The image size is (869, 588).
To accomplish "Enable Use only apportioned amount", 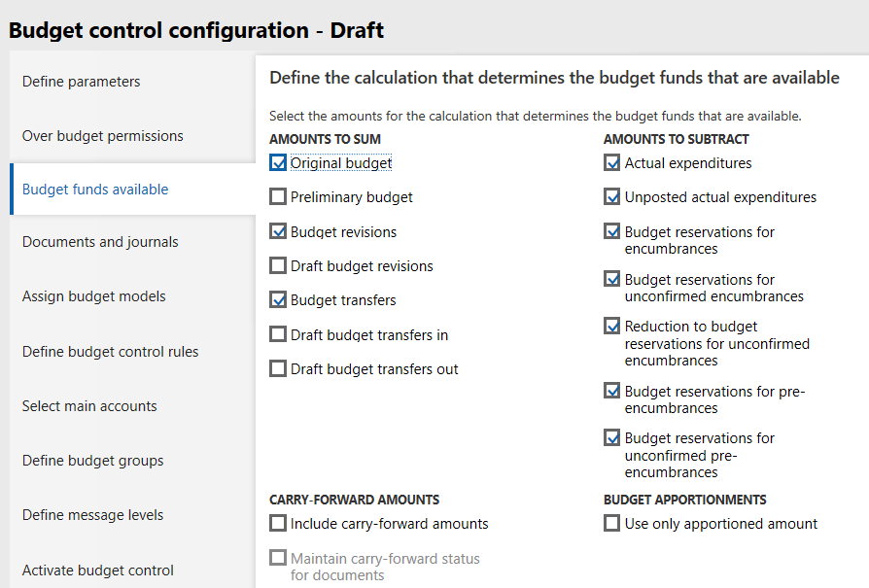I will pyautogui.click(x=612, y=524).
